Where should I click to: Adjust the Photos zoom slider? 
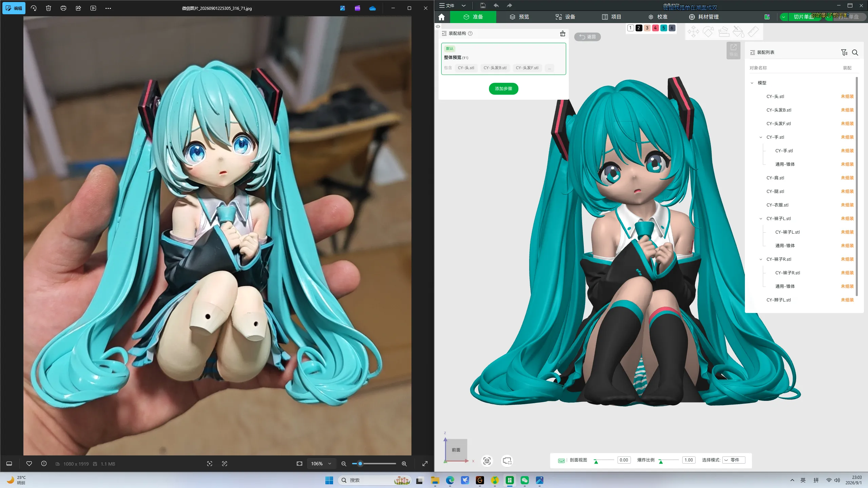pyautogui.click(x=360, y=464)
